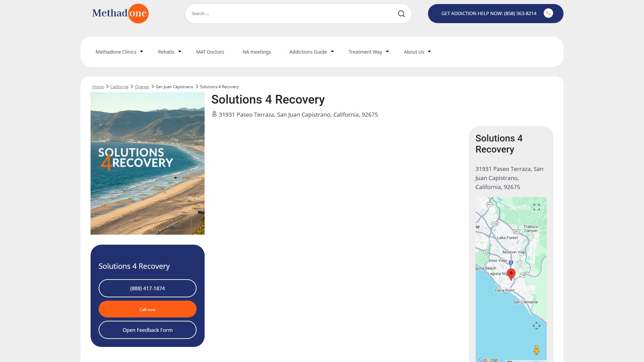Click the map camera controls icon
The width and height of the screenshot is (644, 362).
tap(537, 325)
